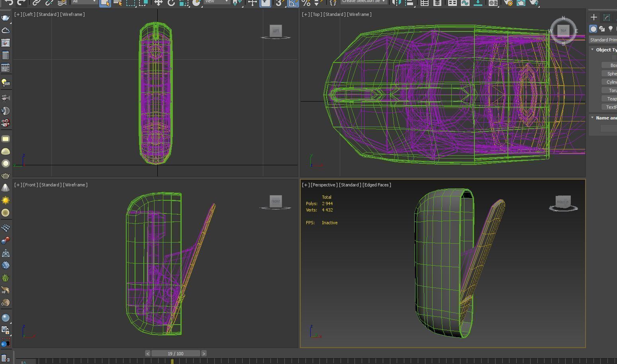617x364 pixels.
Task: Click the Cylinder primitive button
Action: 609,82
